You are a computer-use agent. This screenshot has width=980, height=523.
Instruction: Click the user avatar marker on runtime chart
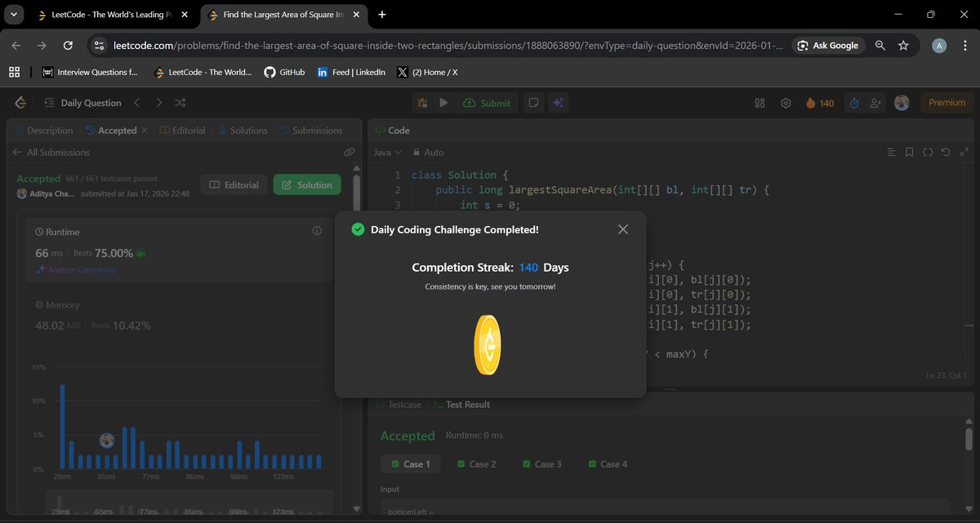[x=106, y=441]
